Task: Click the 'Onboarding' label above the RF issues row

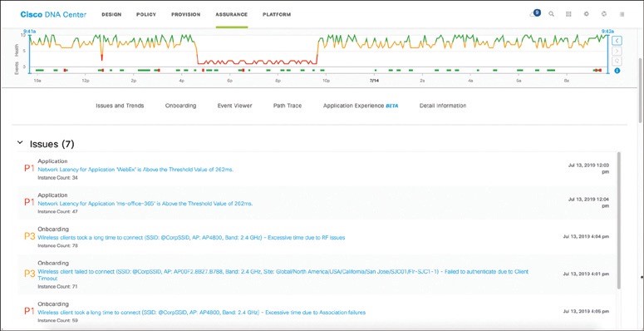Action: tap(53, 229)
